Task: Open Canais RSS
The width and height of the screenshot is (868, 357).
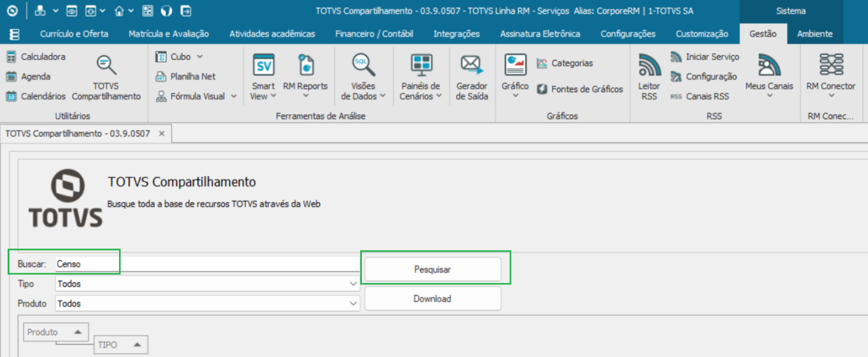Action: 700,96
